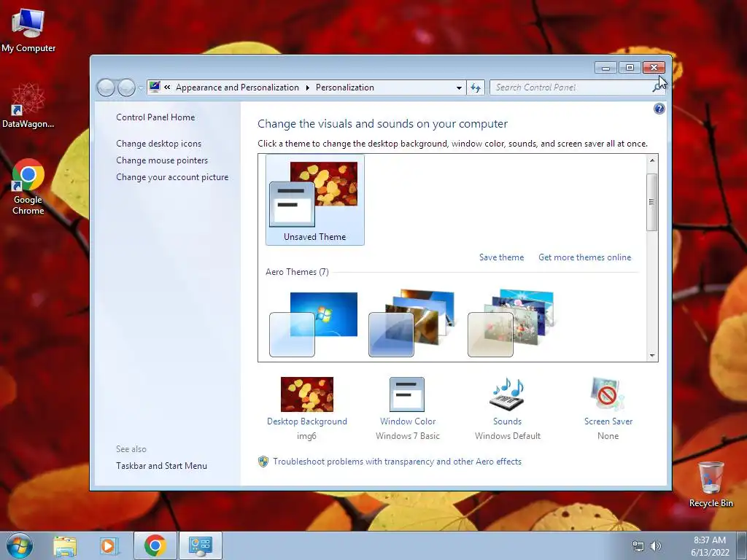
Task: Minimize the Personalization window
Action: tap(605, 68)
